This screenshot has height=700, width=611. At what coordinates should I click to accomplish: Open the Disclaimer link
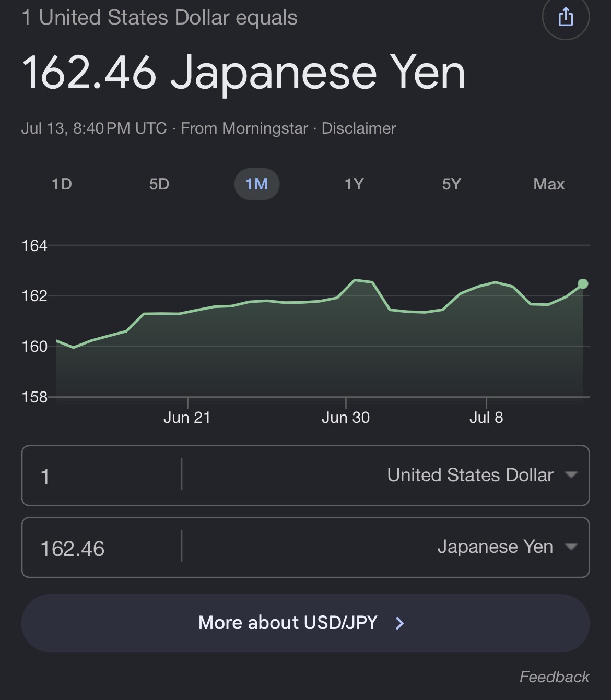coord(359,128)
